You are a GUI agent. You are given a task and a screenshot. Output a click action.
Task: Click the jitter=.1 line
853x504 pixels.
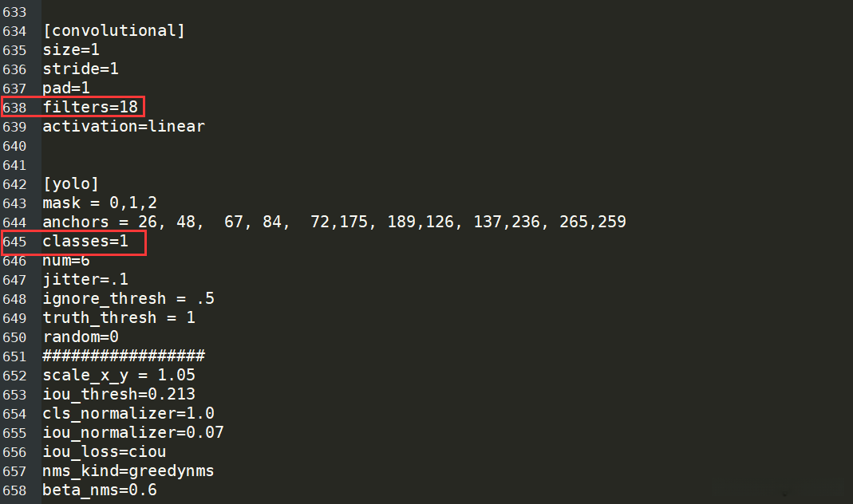[85, 280]
